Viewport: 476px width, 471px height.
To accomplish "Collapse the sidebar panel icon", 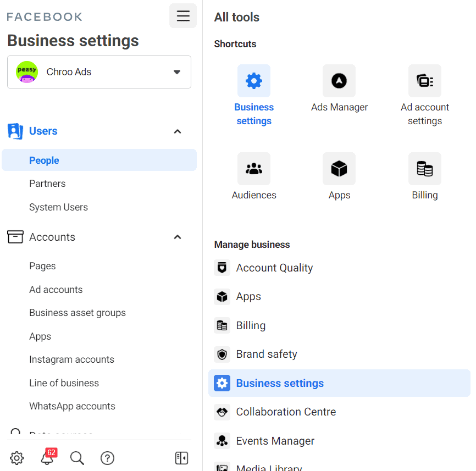I will (x=181, y=458).
